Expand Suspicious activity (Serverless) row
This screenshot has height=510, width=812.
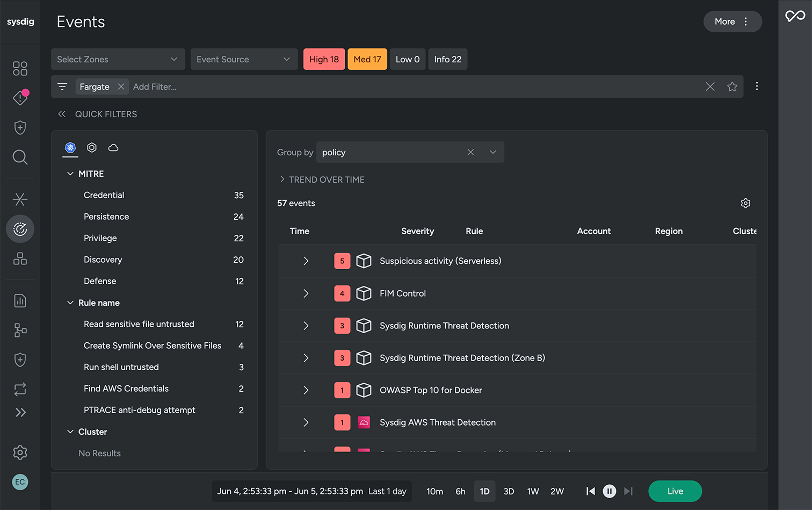click(306, 261)
